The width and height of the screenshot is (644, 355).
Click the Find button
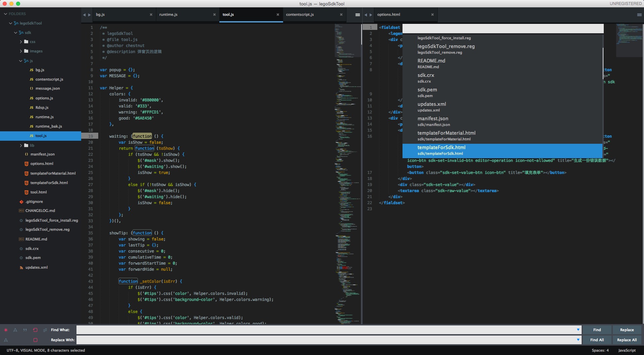click(x=597, y=330)
